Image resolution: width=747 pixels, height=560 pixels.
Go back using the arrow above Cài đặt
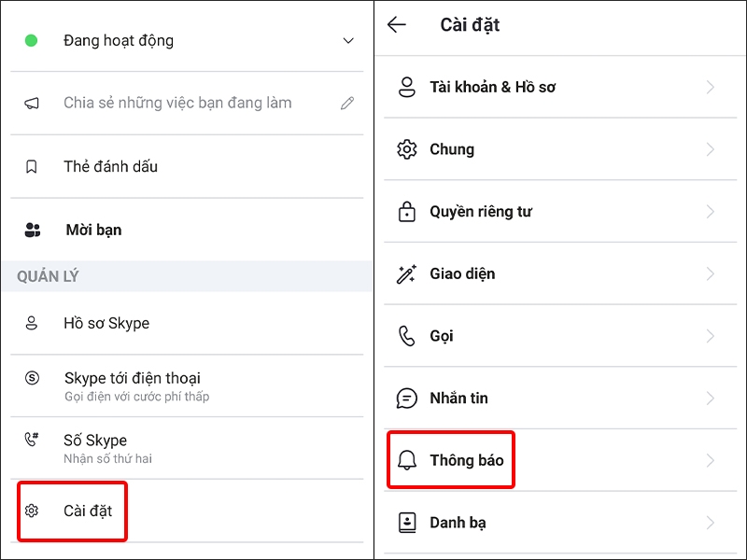[397, 25]
